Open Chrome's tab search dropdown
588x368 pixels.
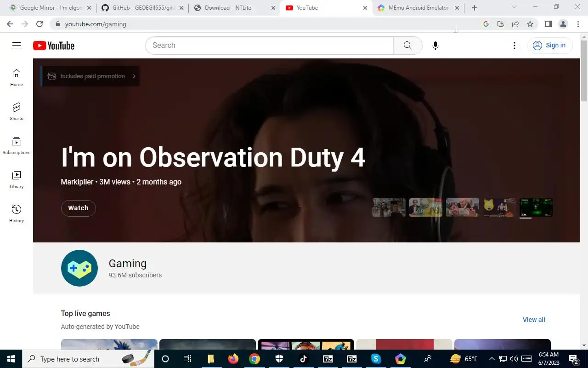pos(514,7)
